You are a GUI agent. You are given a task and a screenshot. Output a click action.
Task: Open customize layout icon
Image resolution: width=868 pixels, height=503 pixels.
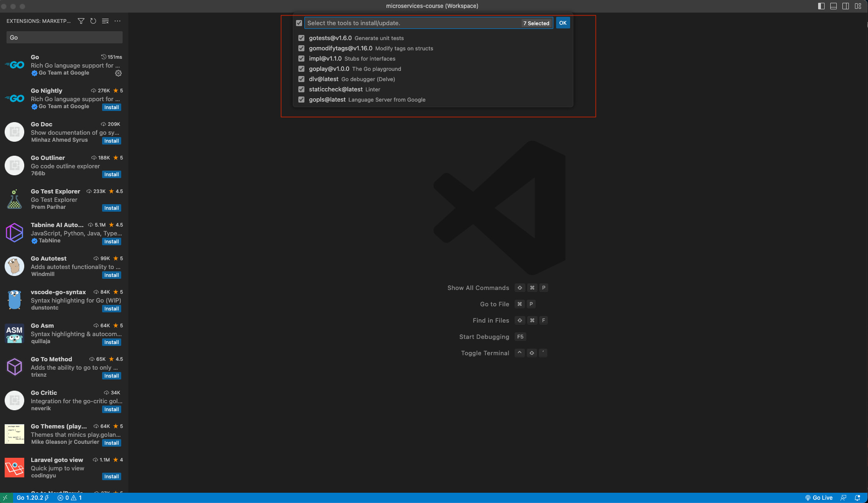point(858,6)
